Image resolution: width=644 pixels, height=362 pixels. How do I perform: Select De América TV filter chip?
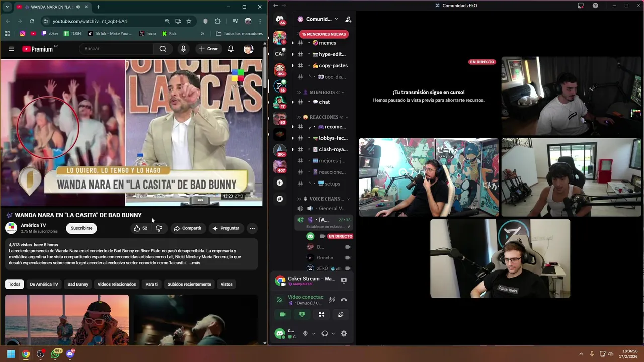[x=44, y=284]
